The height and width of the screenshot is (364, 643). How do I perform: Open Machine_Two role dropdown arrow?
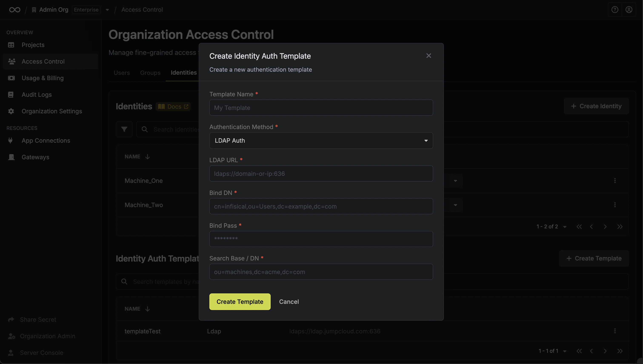455,205
